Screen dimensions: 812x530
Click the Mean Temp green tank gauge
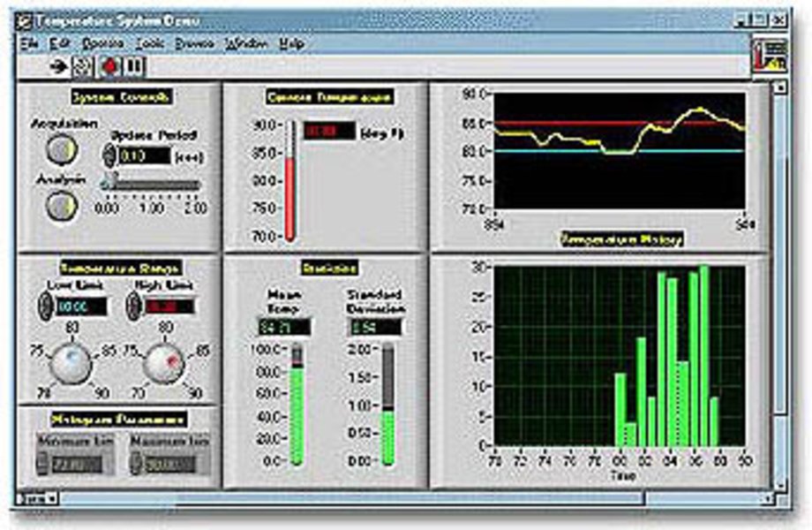pyautogui.click(x=297, y=404)
